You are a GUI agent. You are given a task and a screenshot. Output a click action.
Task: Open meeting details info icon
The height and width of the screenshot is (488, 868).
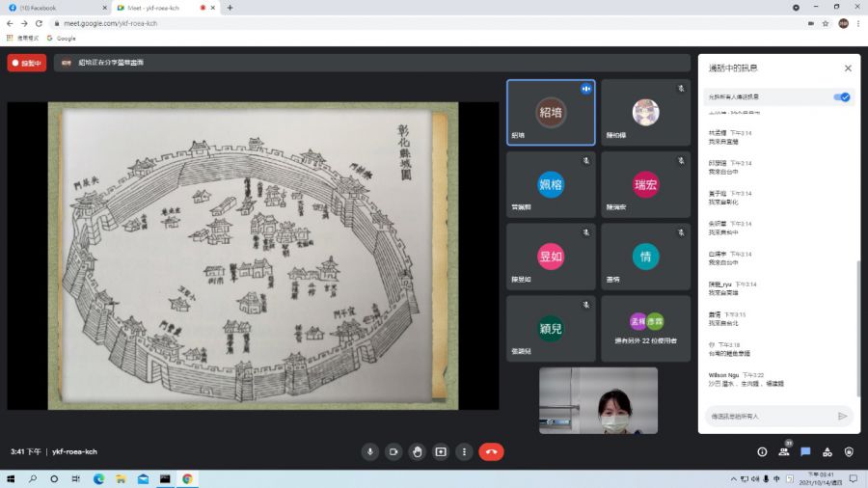[762, 451]
